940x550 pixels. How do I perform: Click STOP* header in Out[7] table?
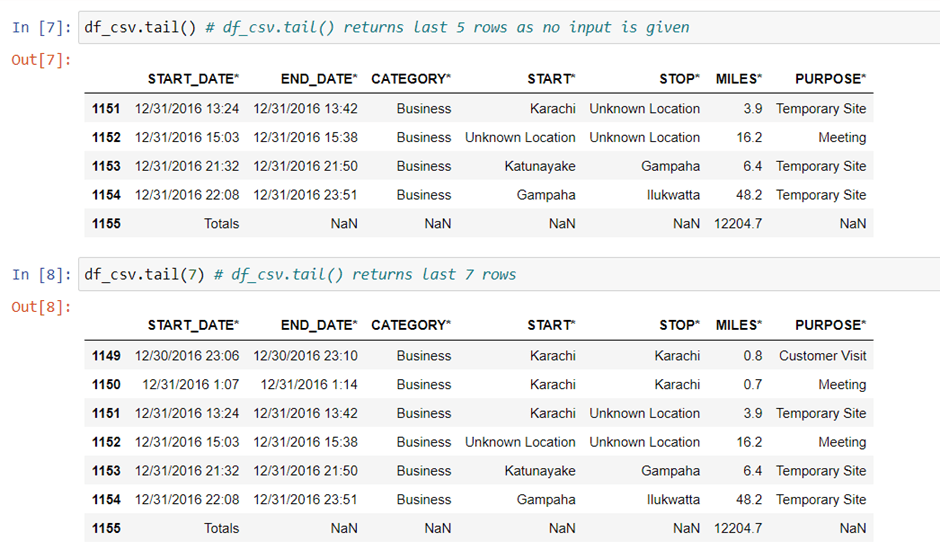[x=679, y=79]
